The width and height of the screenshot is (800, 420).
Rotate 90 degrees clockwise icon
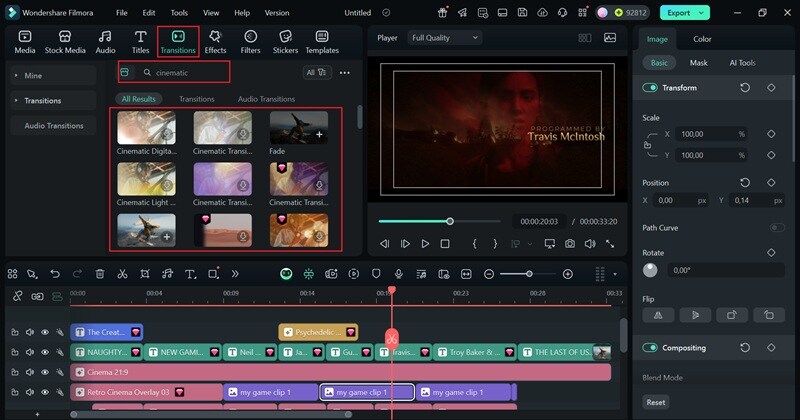tap(732, 315)
